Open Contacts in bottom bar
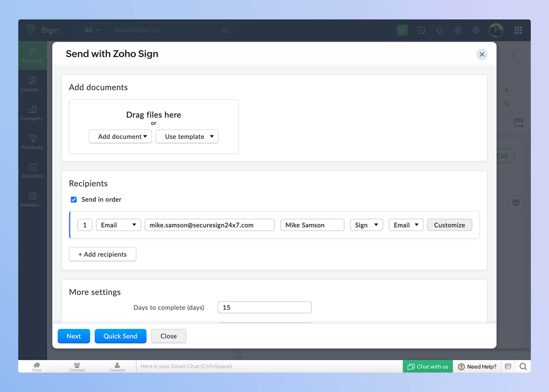The width and height of the screenshot is (549, 392). click(117, 367)
